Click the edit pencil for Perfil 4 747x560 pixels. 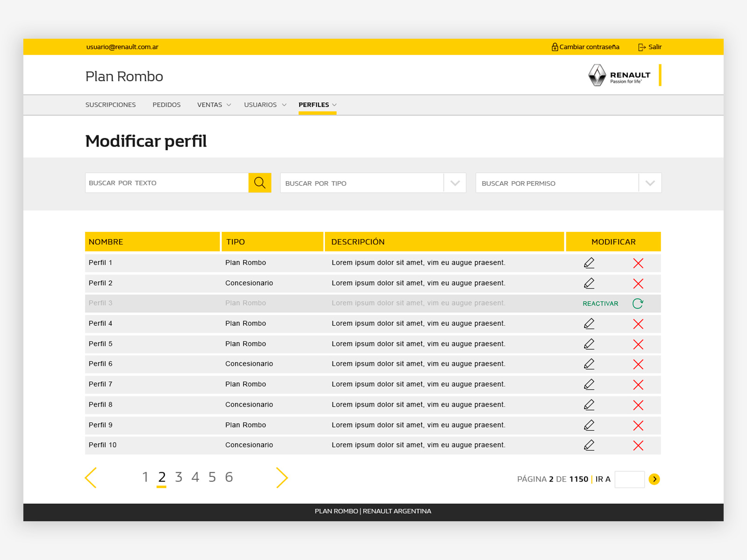coord(589,324)
